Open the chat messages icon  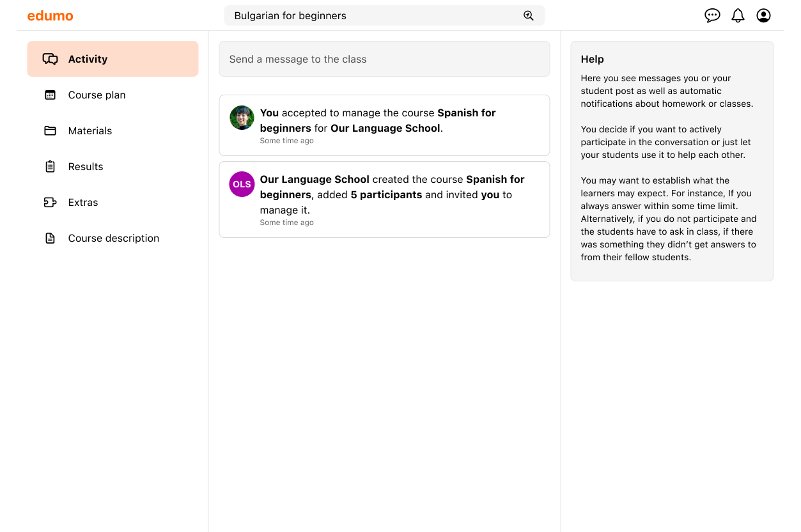point(712,15)
